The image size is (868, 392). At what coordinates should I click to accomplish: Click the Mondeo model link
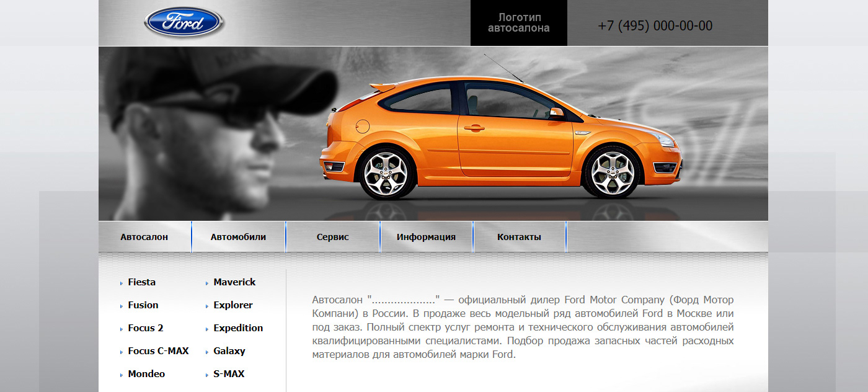click(x=146, y=374)
